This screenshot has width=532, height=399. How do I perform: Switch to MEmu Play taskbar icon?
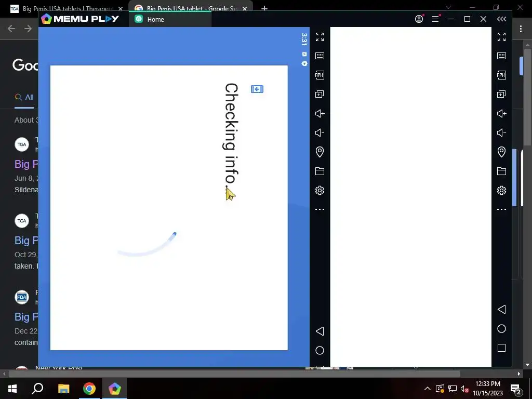click(115, 389)
